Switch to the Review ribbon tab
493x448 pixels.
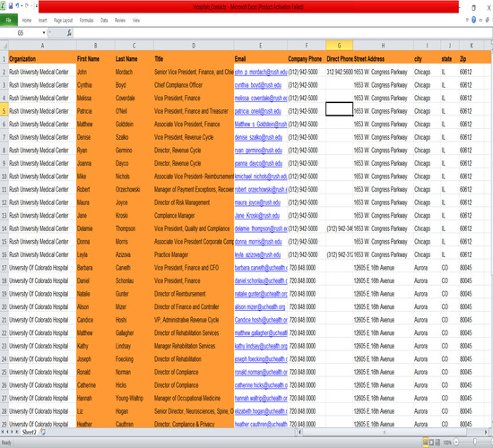coord(120,21)
